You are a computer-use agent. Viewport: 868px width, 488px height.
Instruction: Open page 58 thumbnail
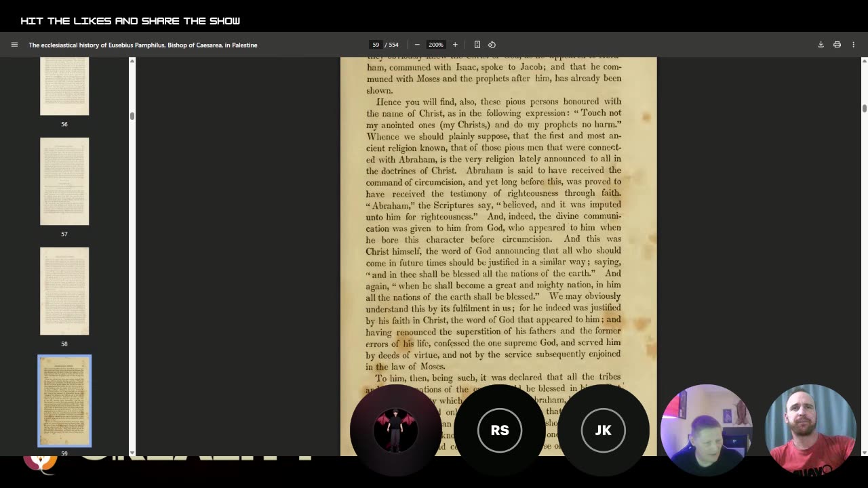click(64, 291)
